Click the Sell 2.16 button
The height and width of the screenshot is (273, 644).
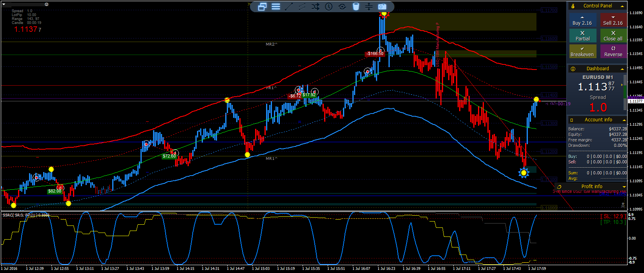(x=613, y=20)
